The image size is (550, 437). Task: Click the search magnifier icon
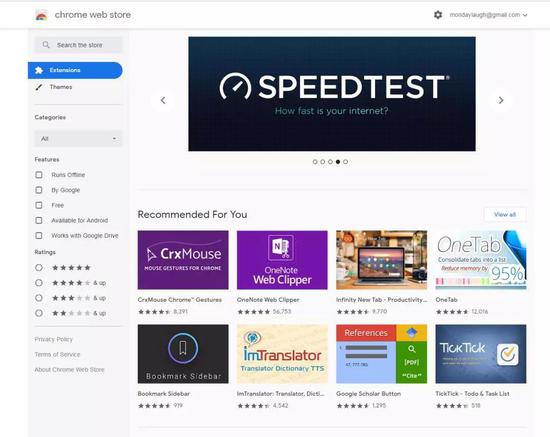(46, 45)
